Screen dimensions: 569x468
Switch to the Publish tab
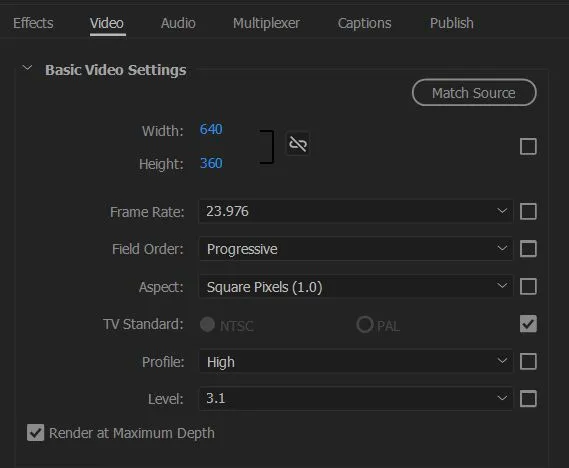tap(452, 23)
